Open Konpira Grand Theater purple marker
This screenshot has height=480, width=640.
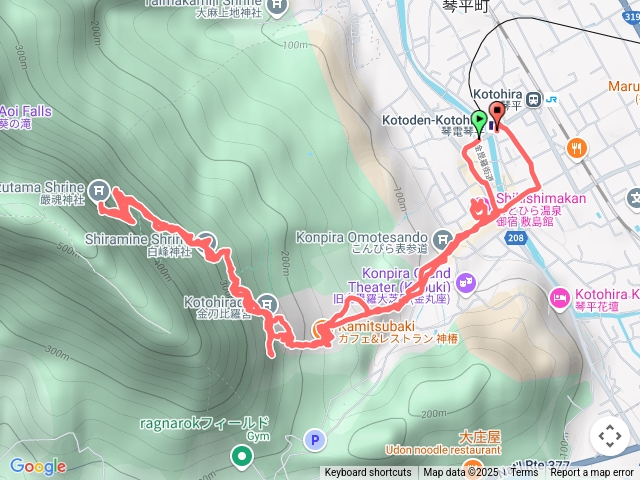point(465,282)
